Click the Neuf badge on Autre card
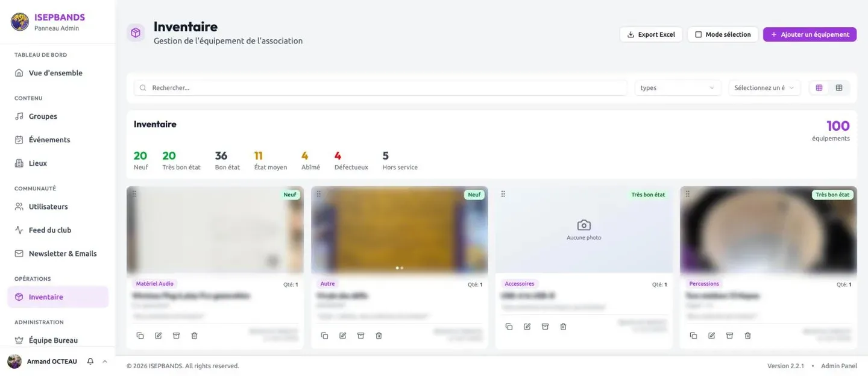This screenshot has width=868, height=376. 474,195
